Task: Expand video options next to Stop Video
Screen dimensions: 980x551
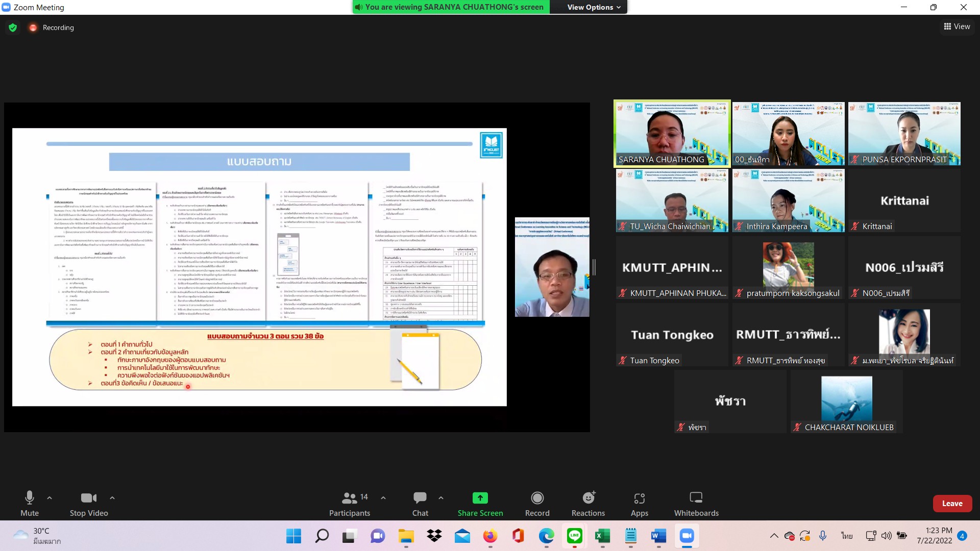Action: point(112,497)
